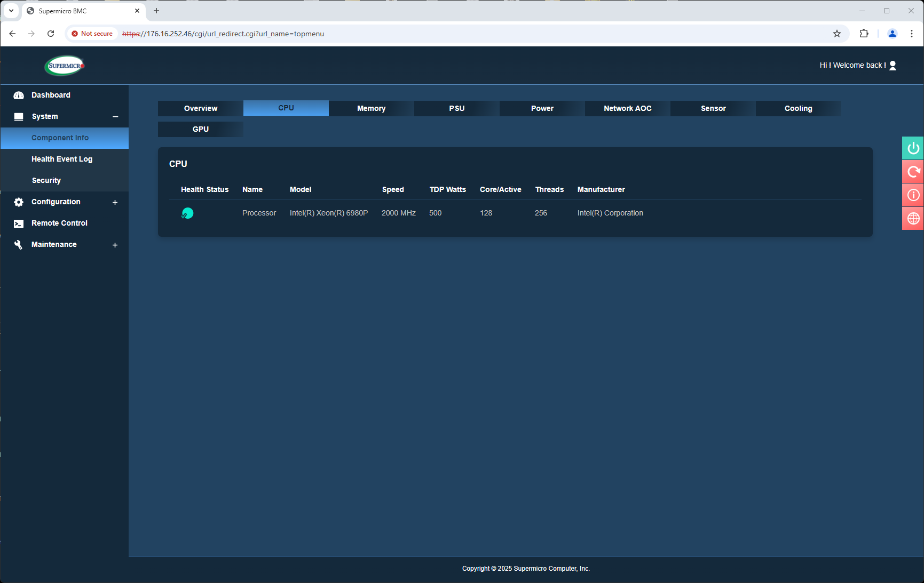Open the Power tab
The height and width of the screenshot is (583, 924).
542,108
